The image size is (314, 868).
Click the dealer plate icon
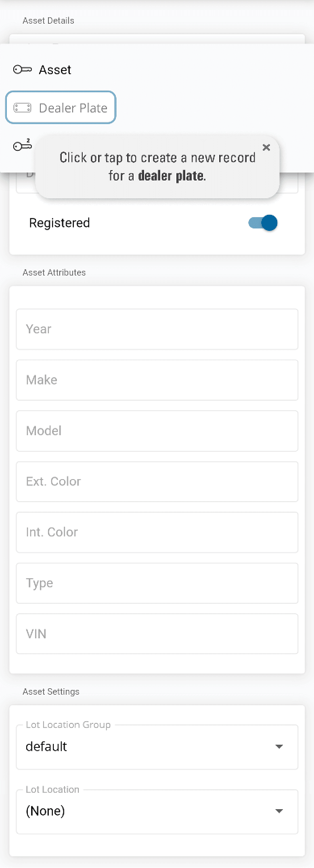[x=22, y=108]
